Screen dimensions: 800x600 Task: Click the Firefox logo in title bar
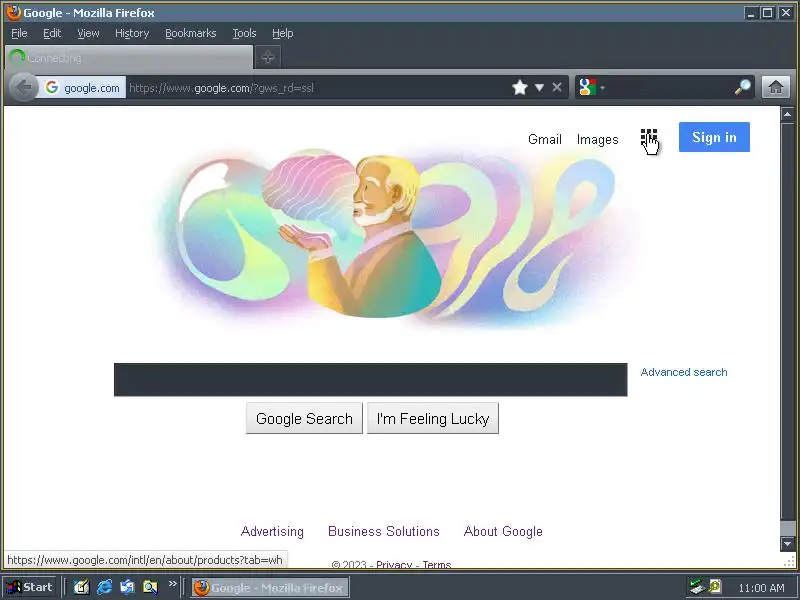[13, 12]
